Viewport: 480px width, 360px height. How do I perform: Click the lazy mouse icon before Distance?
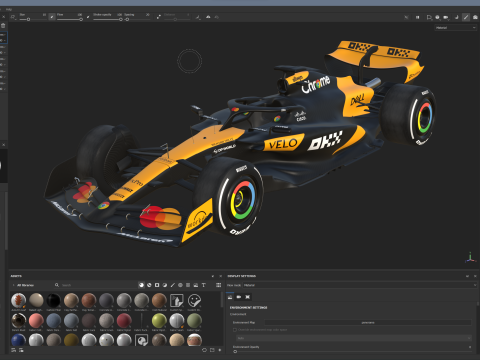pos(159,17)
